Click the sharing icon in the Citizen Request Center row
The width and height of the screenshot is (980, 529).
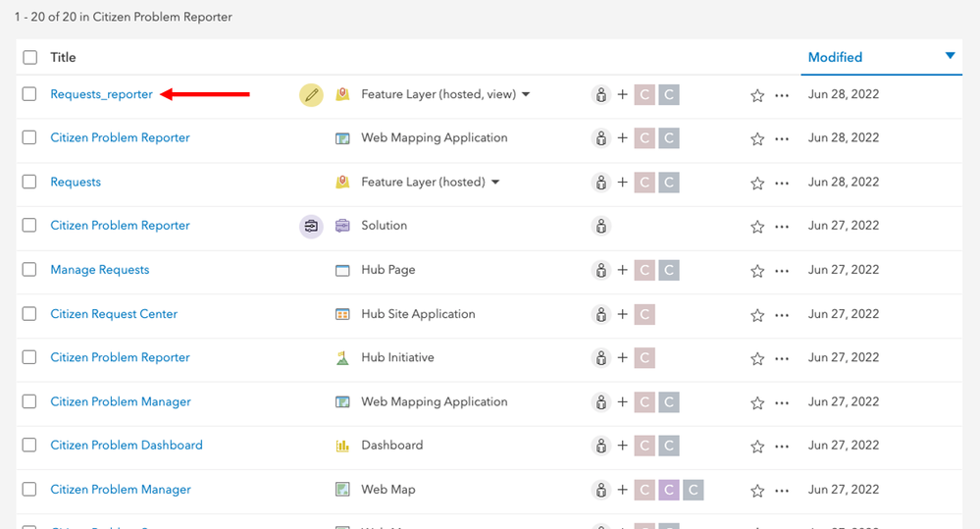(601, 314)
